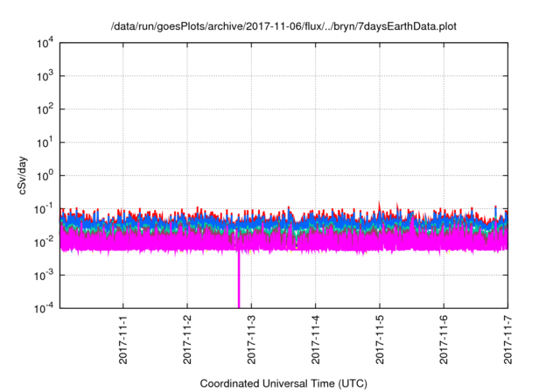Click the Coordinated Universal Time axis label
This screenshot has height=392, width=560.
pos(283,383)
